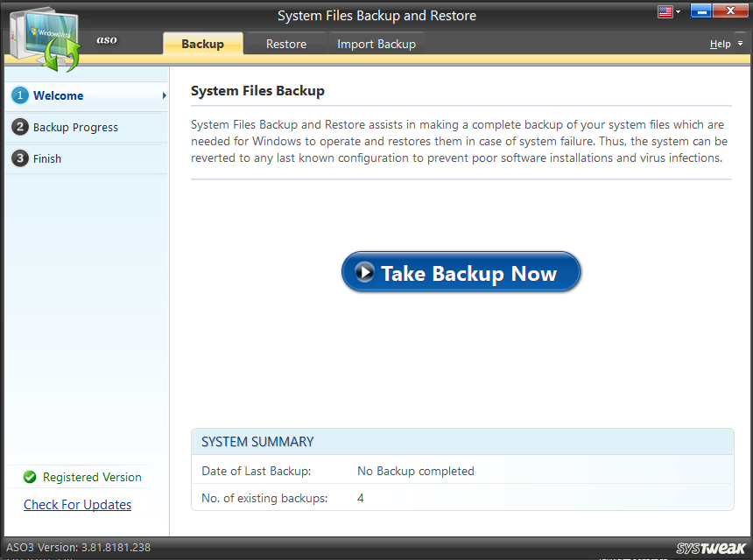
Task: Click the green checkmark beside Registered Version
Action: [28, 477]
